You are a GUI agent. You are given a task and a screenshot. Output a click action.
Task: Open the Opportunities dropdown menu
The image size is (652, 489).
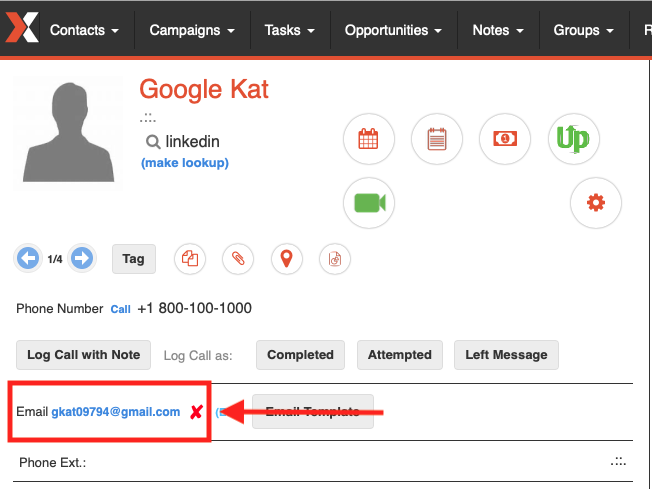[x=393, y=30]
